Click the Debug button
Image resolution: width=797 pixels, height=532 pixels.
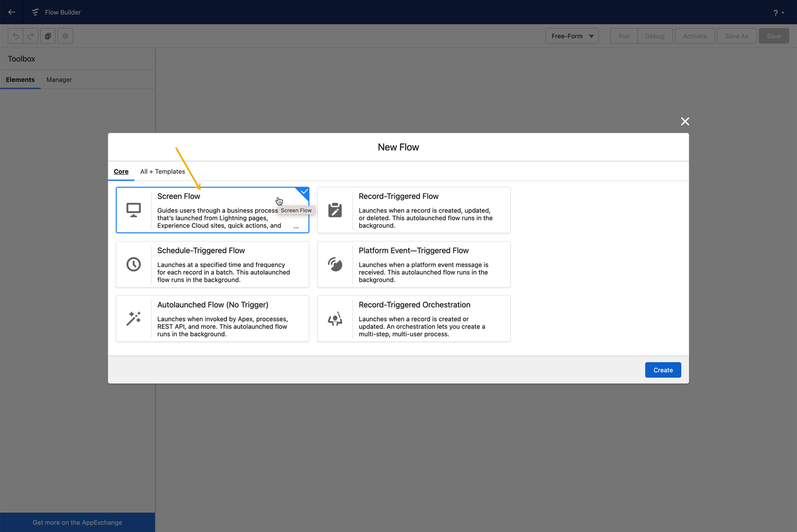tap(655, 36)
